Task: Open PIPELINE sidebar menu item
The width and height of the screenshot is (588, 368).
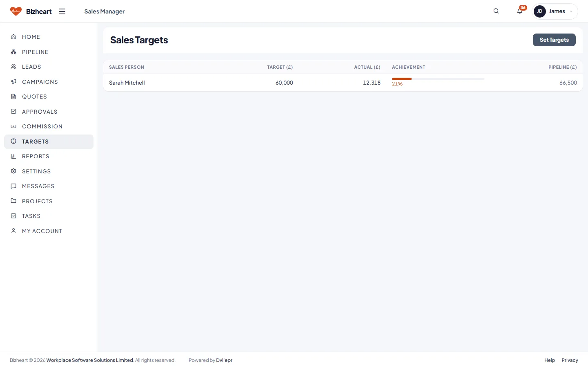Action: [x=49, y=52]
